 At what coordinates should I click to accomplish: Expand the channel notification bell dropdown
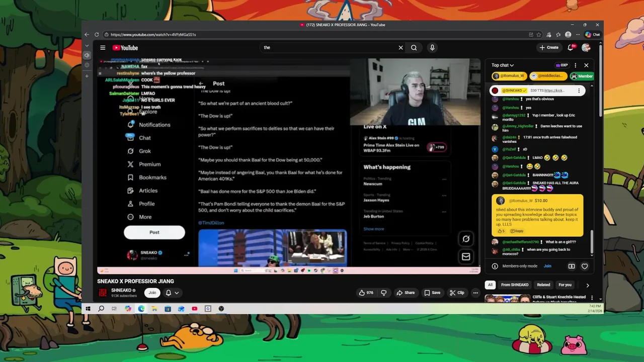coord(172,293)
